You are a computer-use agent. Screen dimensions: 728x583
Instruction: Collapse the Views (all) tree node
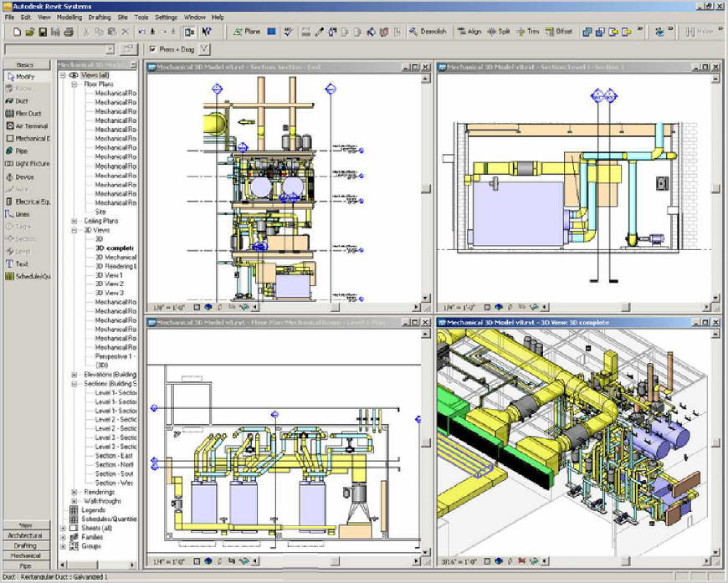click(x=63, y=75)
